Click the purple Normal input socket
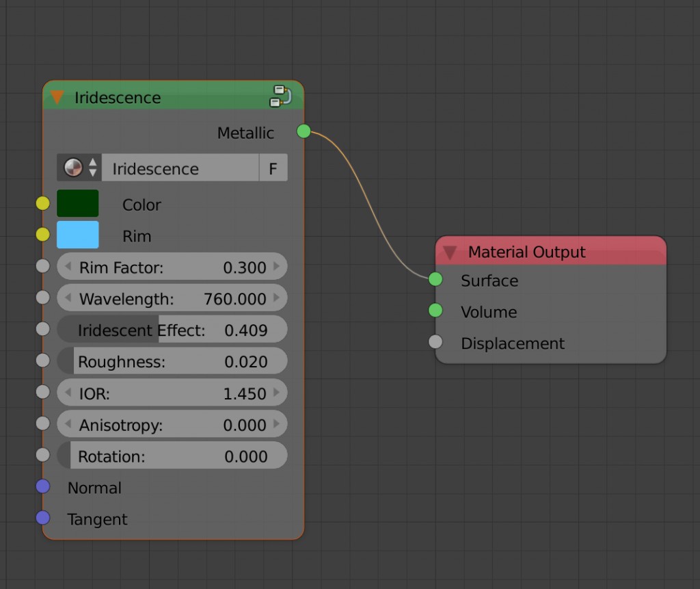 [43, 486]
